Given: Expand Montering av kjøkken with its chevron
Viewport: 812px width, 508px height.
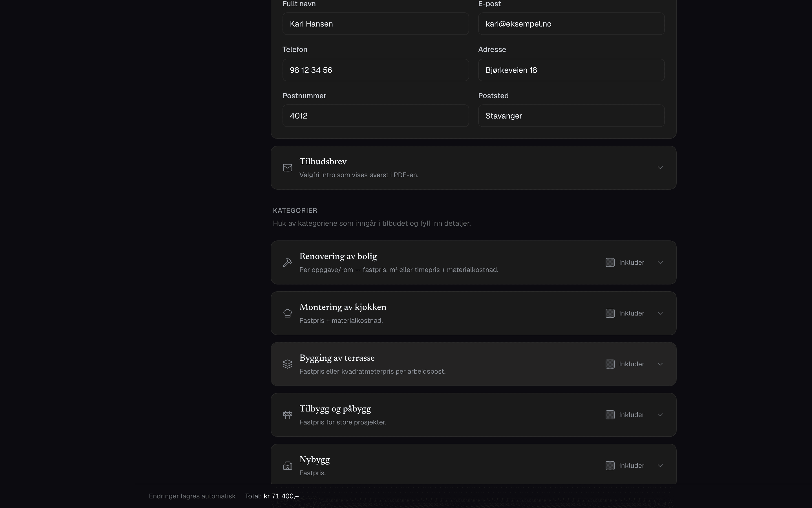Looking at the screenshot, I should [x=660, y=313].
